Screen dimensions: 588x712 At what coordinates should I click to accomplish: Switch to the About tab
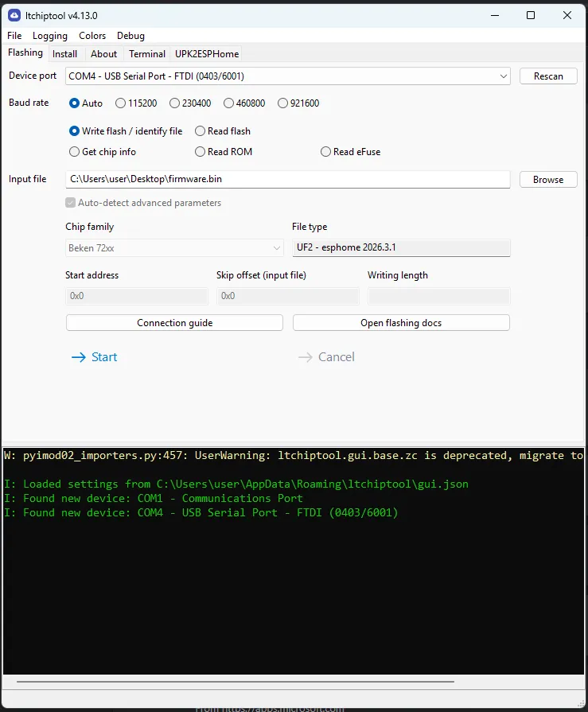[x=104, y=54]
